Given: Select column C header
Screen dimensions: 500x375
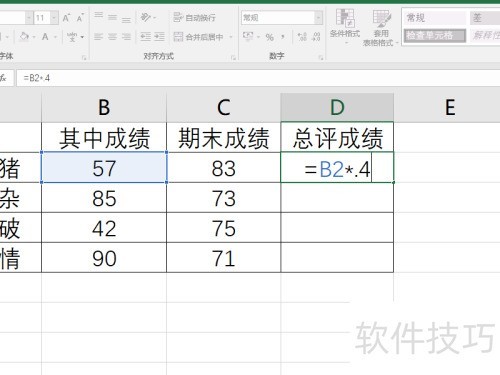Looking at the screenshot, I should point(224,108).
